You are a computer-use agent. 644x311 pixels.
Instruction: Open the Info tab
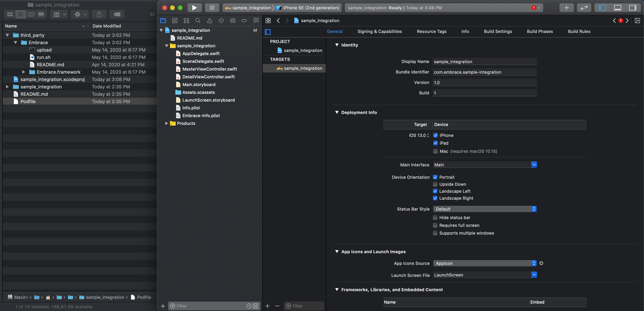[x=465, y=31]
